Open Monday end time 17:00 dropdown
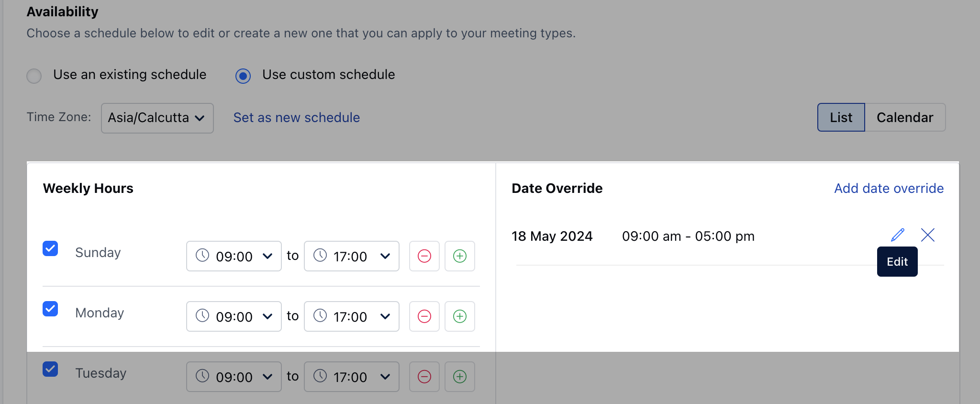Screen dimensions: 980x404 (352, 316)
